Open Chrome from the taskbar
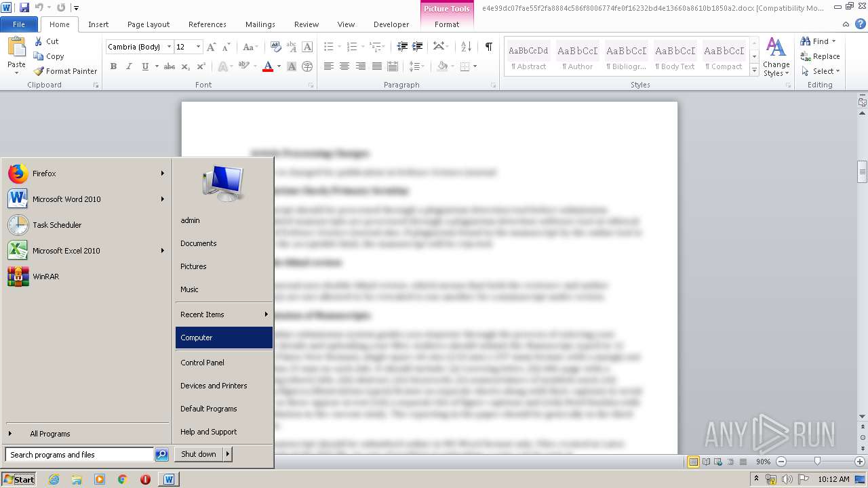The height and width of the screenshot is (488, 868). [122, 479]
